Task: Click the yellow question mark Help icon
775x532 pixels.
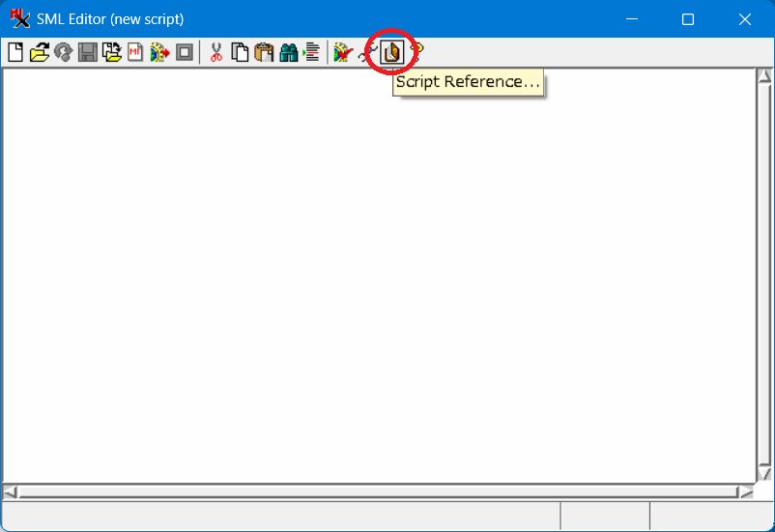Action: coord(416,52)
